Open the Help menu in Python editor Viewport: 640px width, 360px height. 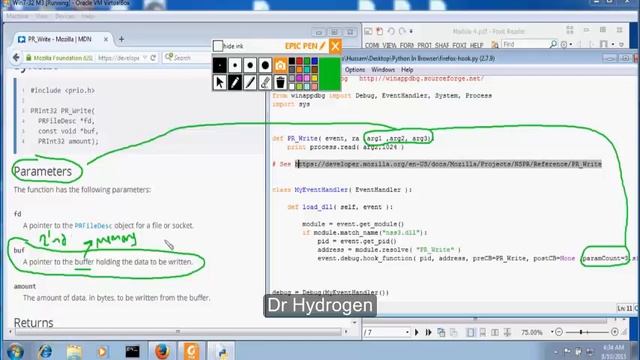coord(407,70)
